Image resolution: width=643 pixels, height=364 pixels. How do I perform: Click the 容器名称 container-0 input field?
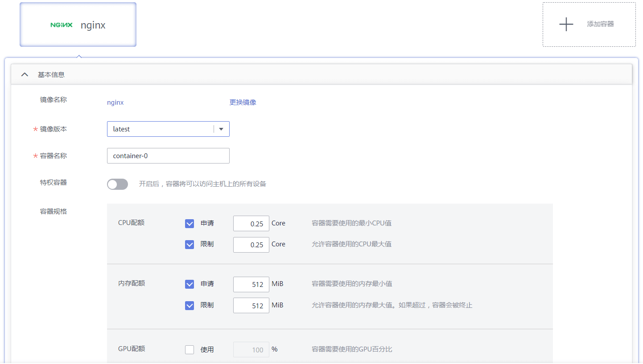tap(168, 155)
